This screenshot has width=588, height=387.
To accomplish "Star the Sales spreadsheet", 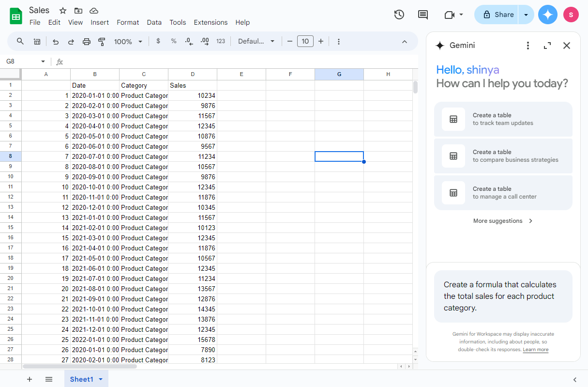I will click(x=63, y=11).
